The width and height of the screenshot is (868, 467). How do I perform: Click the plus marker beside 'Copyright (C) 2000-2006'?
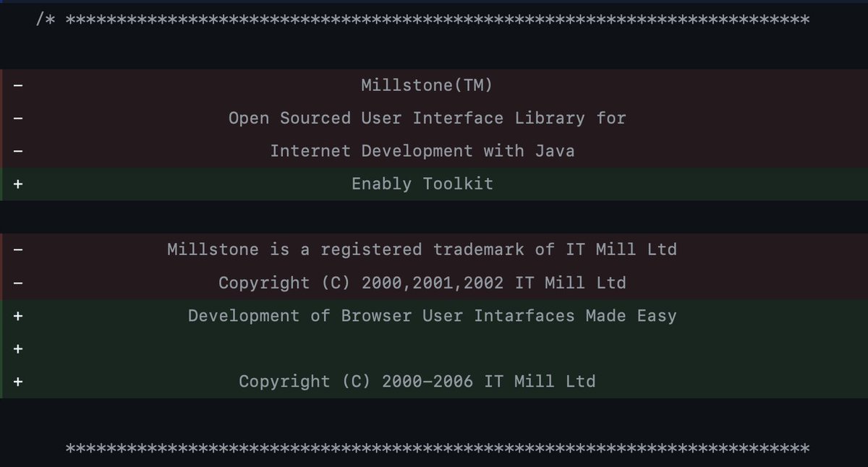[x=18, y=381]
